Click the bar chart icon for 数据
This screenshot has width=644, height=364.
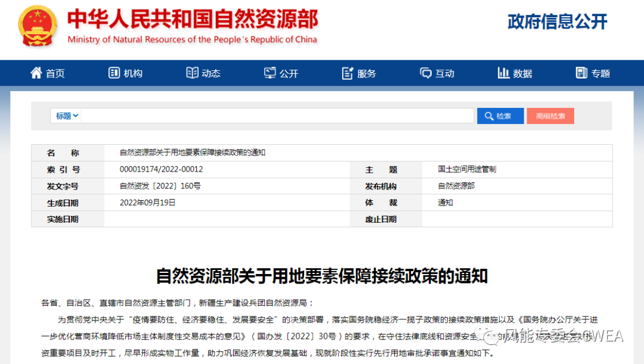(503, 73)
